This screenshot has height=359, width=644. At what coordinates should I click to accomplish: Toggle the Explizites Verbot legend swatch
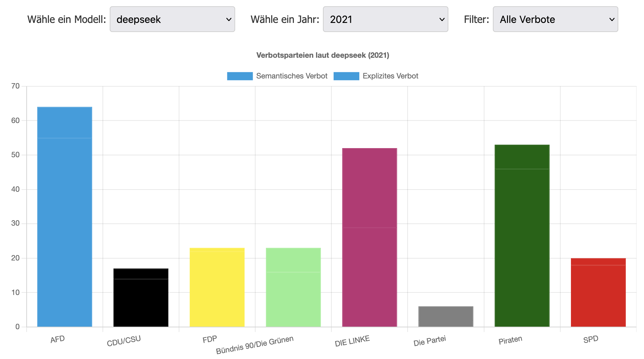(346, 76)
